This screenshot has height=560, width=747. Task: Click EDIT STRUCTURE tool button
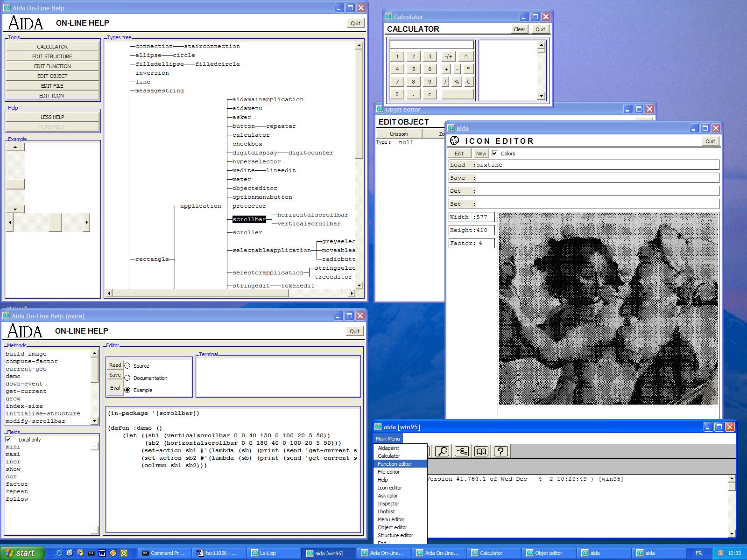(52, 56)
